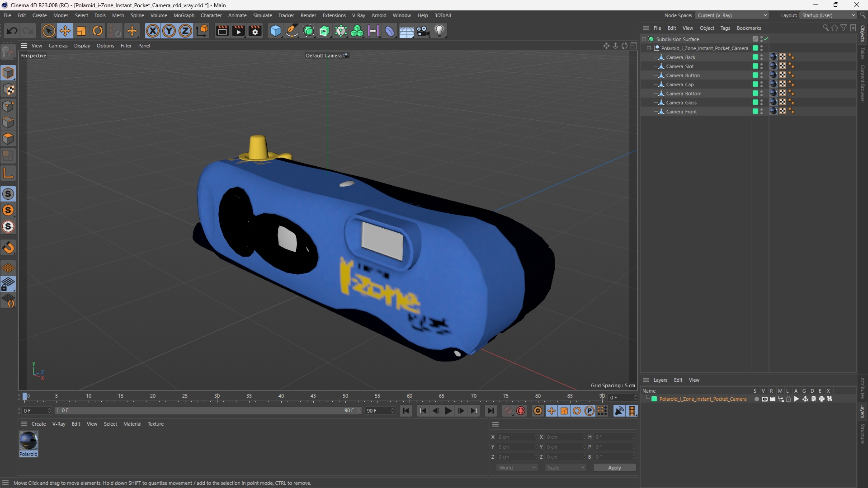The width and height of the screenshot is (868, 488).
Task: Open the Layout dropdown
Action: pyautogui.click(x=828, y=15)
